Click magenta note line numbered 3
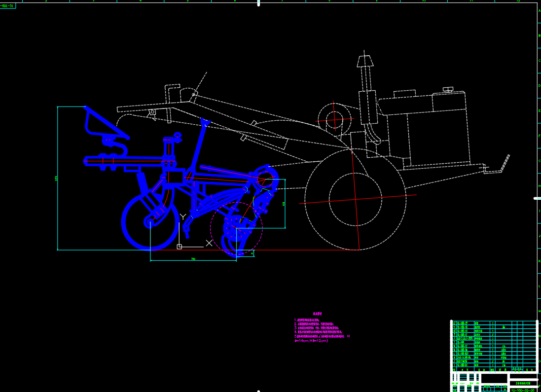The image size is (541, 392). 317,328
